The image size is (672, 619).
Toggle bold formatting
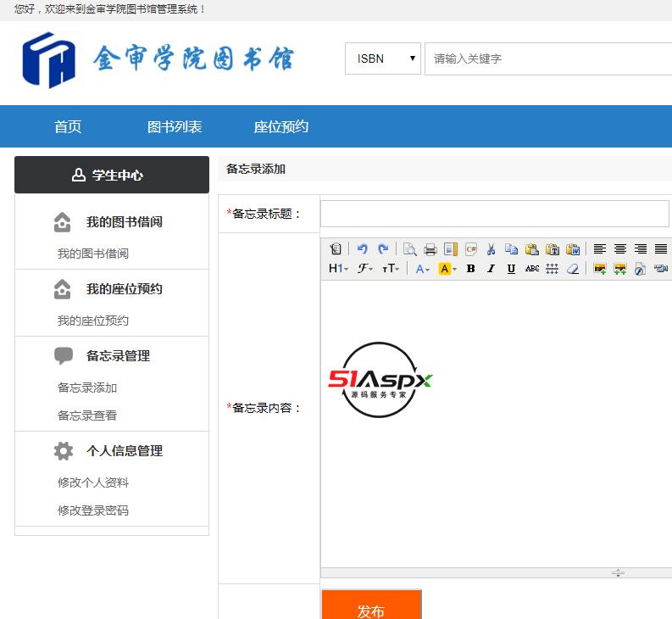pos(470,269)
